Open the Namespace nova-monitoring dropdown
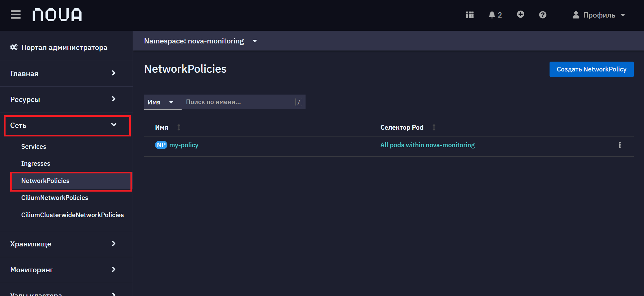 (x=201, y=41)
